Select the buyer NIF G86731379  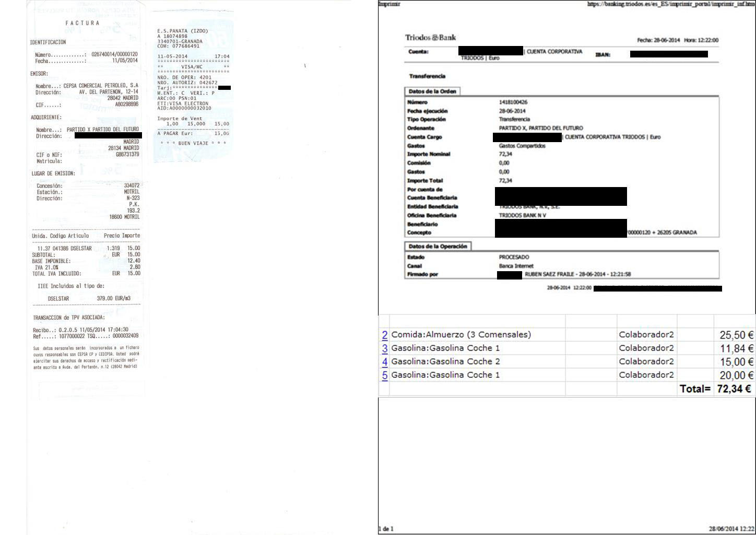127,155
